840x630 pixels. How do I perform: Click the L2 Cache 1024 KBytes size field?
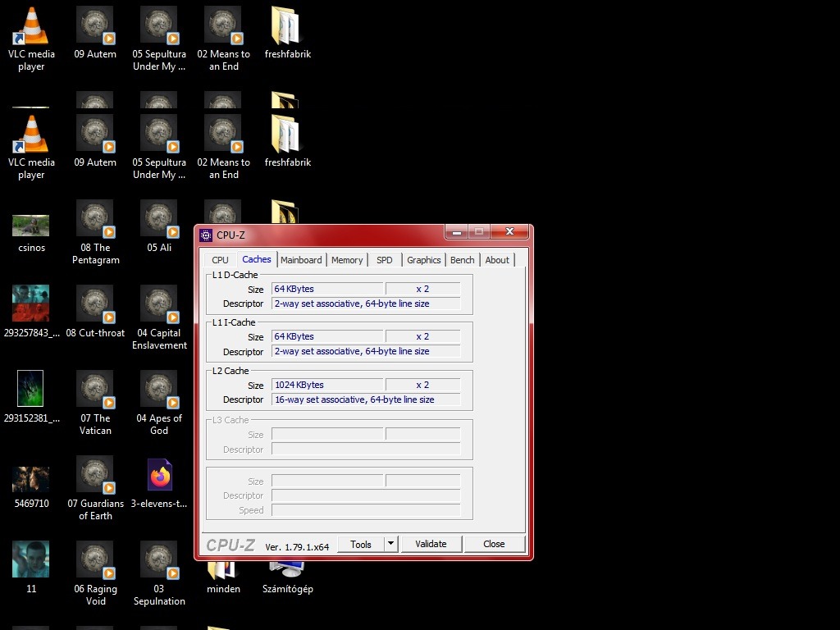click(327, 385)
